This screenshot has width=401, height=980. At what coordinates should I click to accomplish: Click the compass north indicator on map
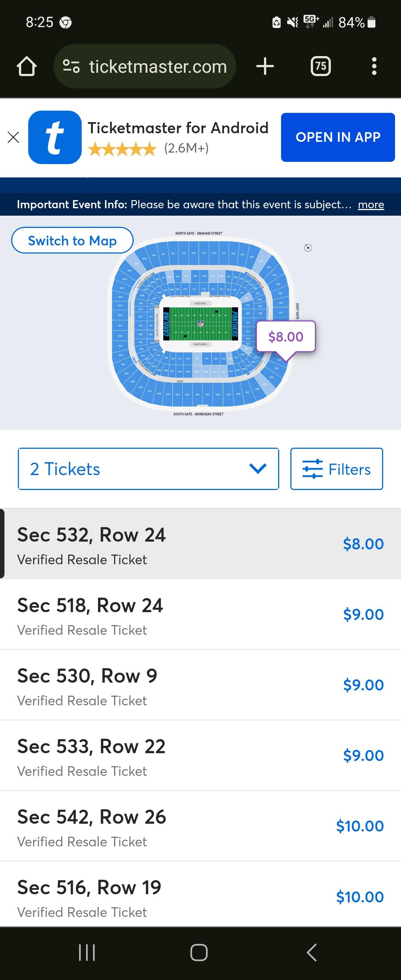pyautogui.click(x=308, y=248)
